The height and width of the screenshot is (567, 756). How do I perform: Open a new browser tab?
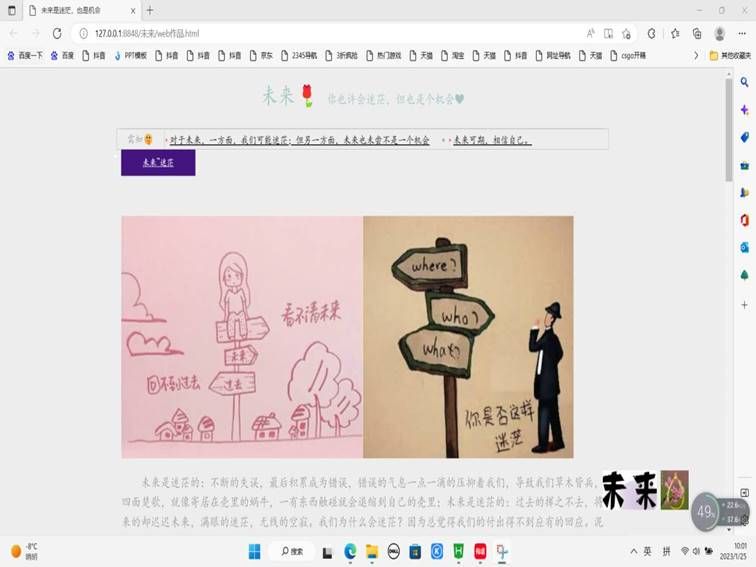tap(150, 10)
